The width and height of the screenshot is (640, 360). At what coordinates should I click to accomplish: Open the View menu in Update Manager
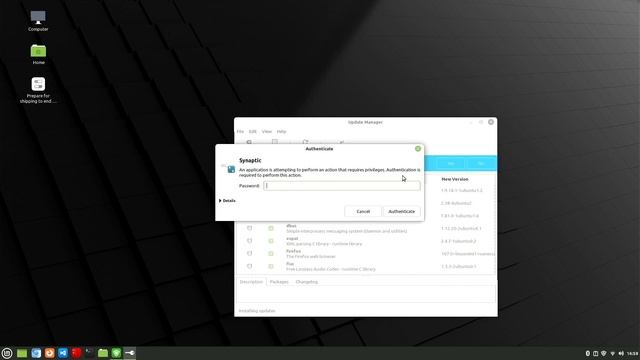pyautogui.click(x=267, y=131)
